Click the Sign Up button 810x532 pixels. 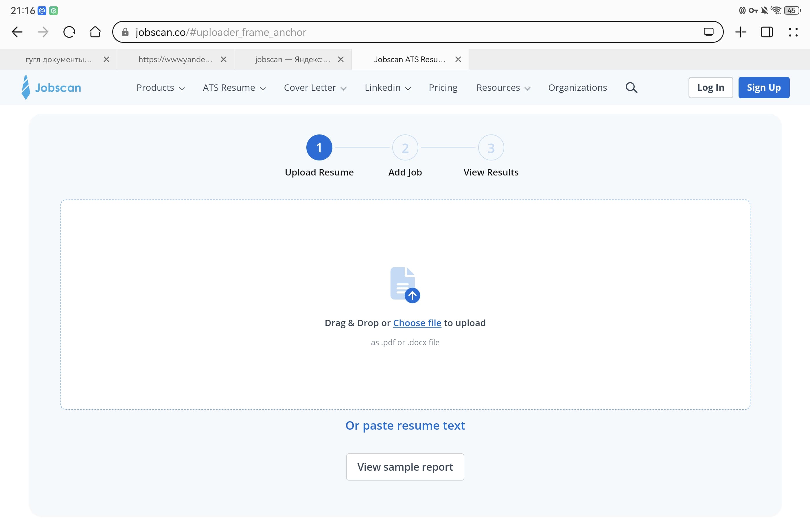(763, 88)
